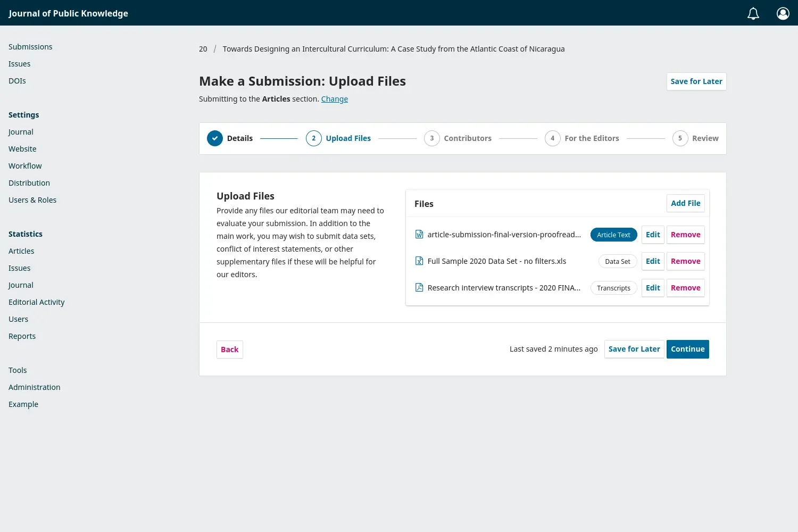Image resolution: width=798 pixels, height=532 pixels.
Task: Edit the Full Sample 2020 data set file
Action: (653, 261)
